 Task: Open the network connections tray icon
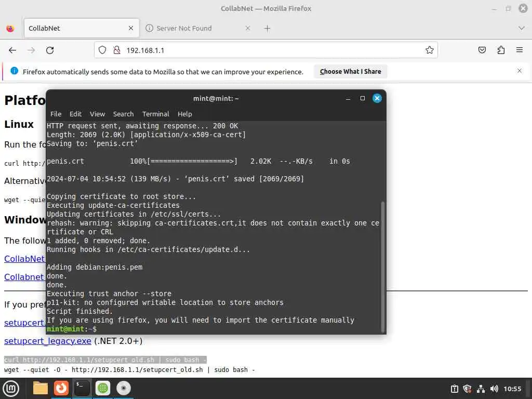click(481, 389)
